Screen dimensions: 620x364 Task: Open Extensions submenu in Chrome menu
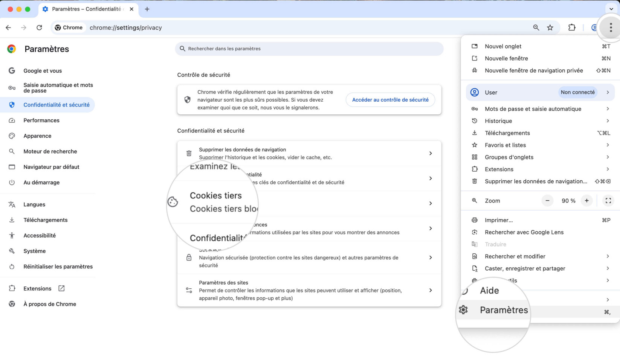click(x=541, y=169)
